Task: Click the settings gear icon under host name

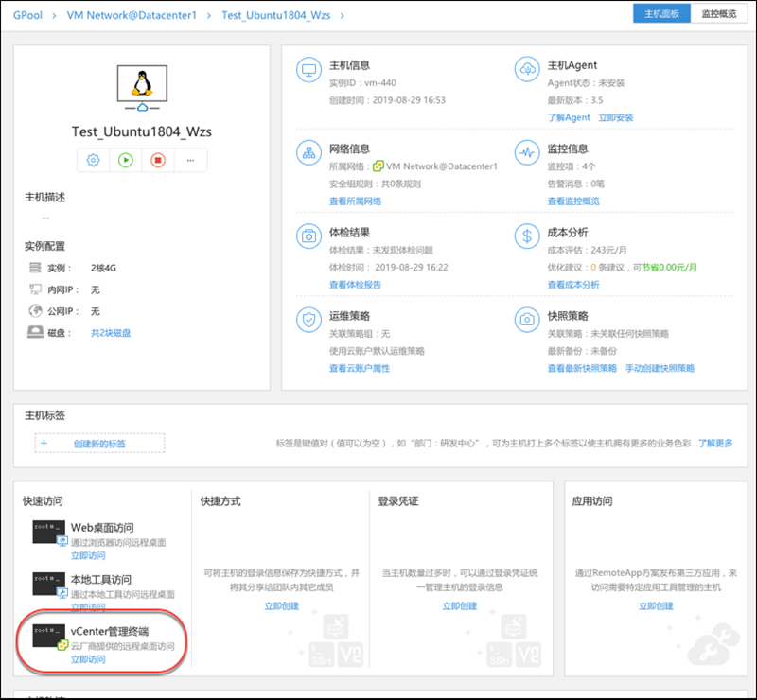Action: tap(94, 160)
